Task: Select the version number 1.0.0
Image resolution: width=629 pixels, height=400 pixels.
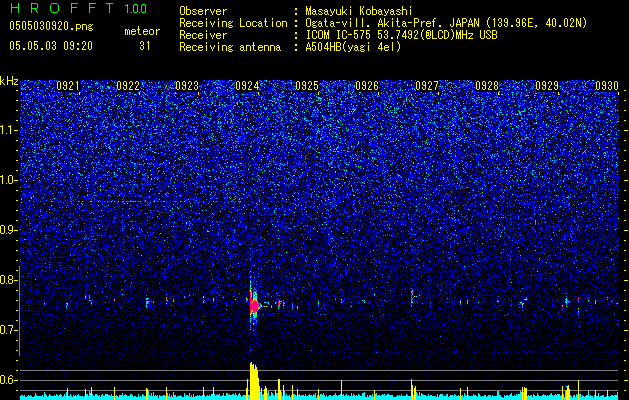Action: tap(136, 8)
